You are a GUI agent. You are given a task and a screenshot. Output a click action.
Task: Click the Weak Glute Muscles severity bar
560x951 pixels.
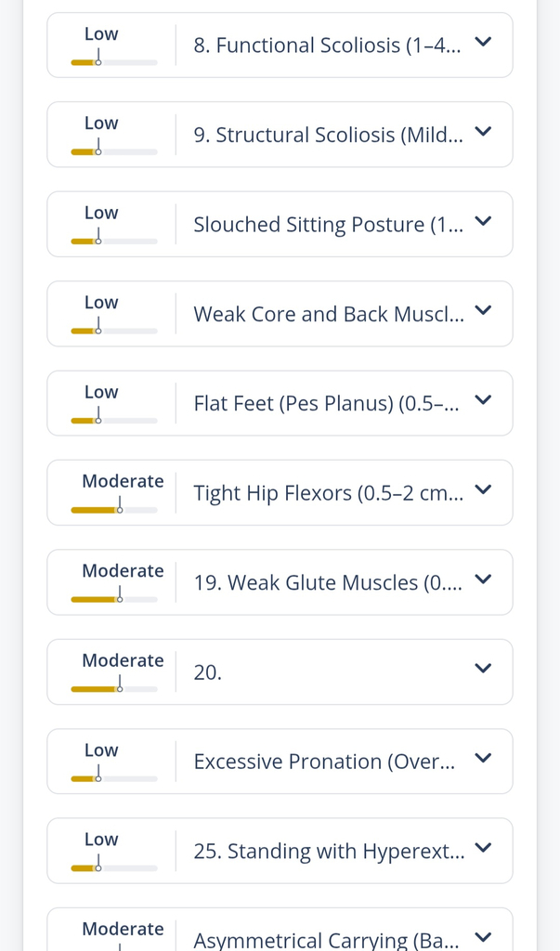tap(113, 599)
